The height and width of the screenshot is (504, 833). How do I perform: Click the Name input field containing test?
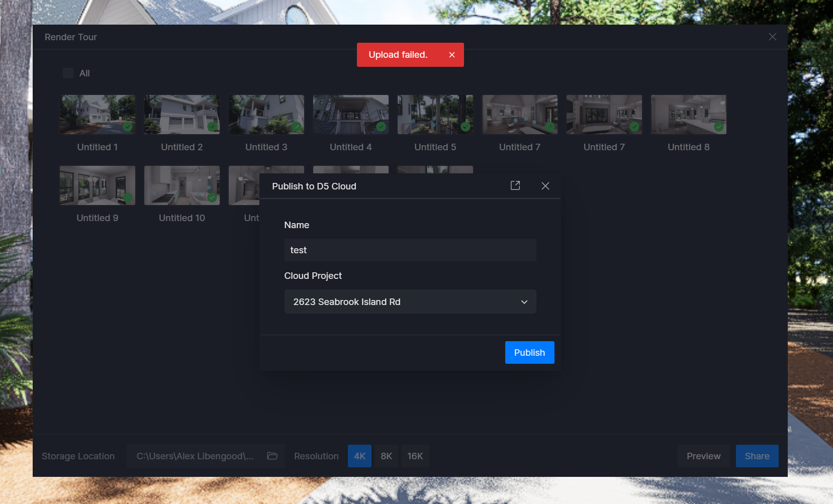pyautogui.click(x=410, y=250)
